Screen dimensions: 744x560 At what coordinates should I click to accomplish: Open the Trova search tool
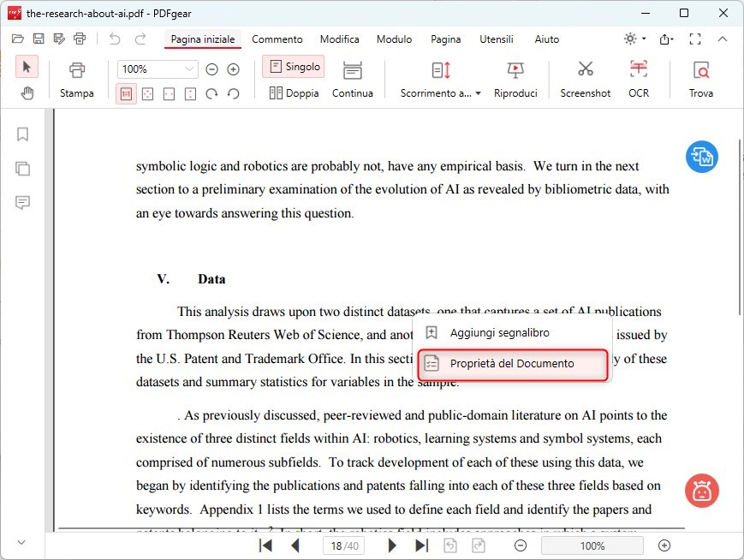click(x=700, y=77)
